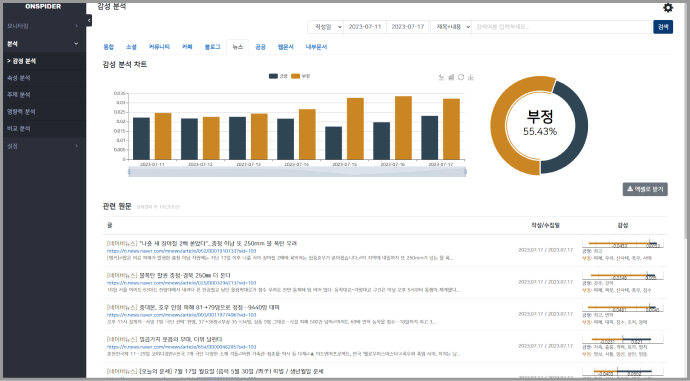Click the ONSPIDER logo
Viewport: 690px width, 381px height.
click(43, 7)
